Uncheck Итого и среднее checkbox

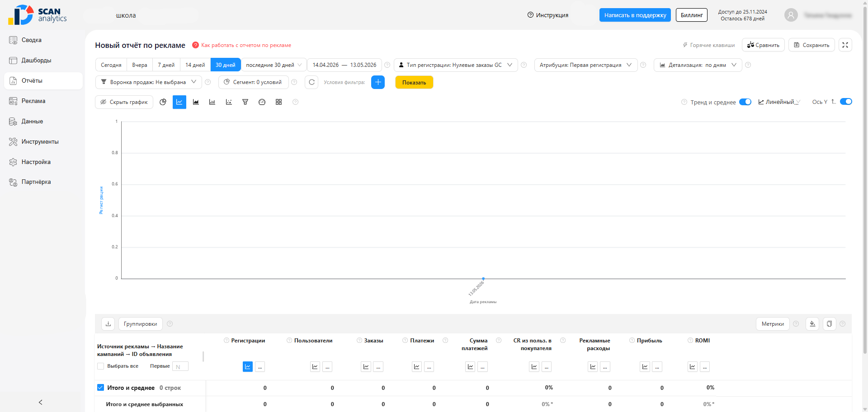tap(100, 388)
